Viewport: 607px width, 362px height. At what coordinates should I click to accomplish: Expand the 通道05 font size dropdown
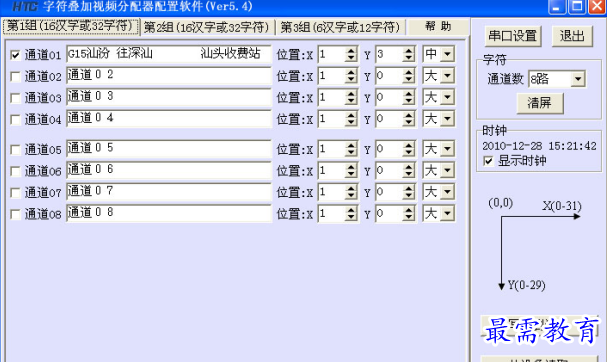[448, 149]
